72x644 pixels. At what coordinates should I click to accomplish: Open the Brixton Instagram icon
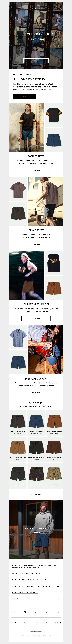(25, 612)
